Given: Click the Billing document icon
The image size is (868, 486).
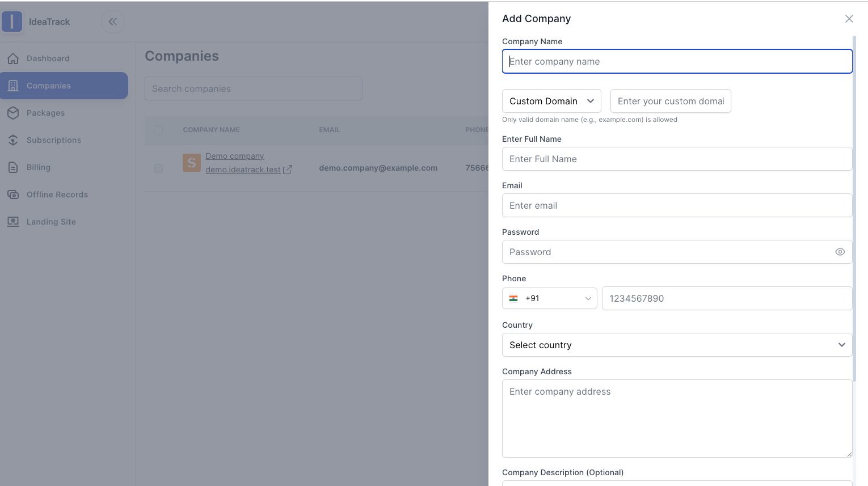Looking at the screenshot, I should tap(13, 167).
